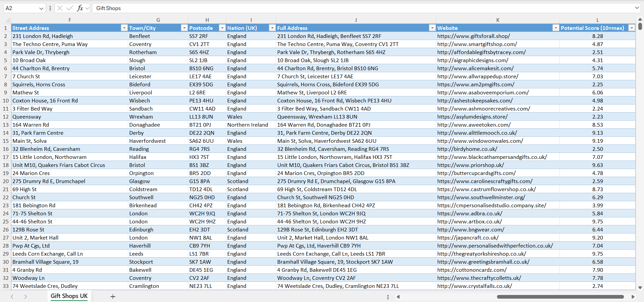
Task: Open Postcode filter dropdown
Action: (222, 28)
